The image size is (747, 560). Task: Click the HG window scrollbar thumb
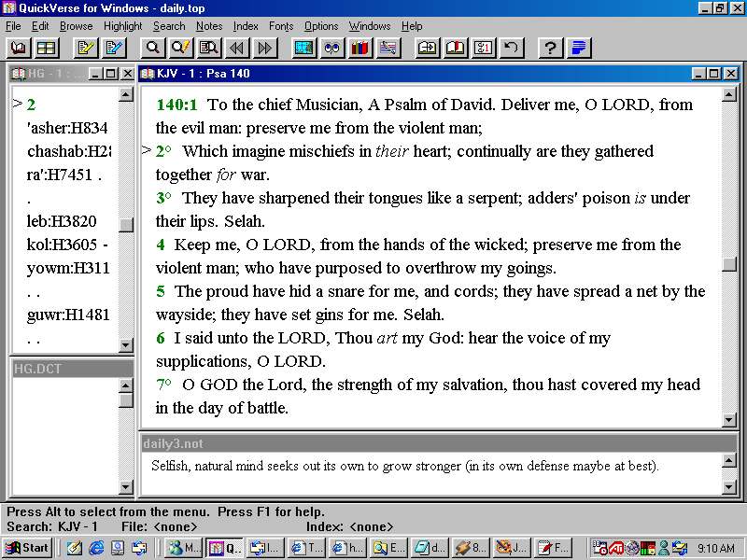pyautogui.click(x=126, y=224)
